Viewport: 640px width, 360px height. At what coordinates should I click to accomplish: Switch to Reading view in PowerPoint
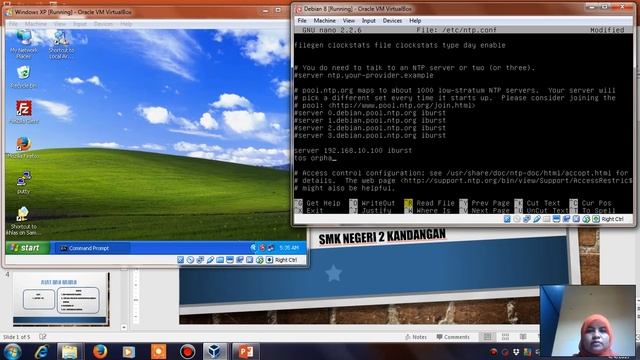523,337
